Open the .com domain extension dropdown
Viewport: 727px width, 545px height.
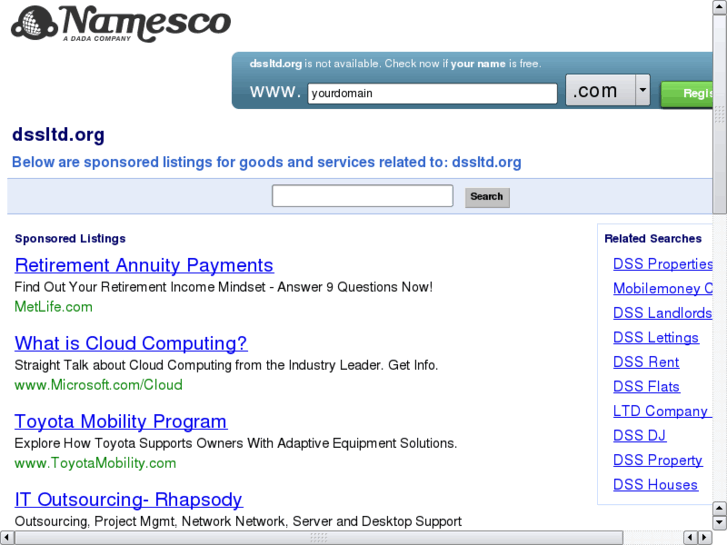click(607, 90)
